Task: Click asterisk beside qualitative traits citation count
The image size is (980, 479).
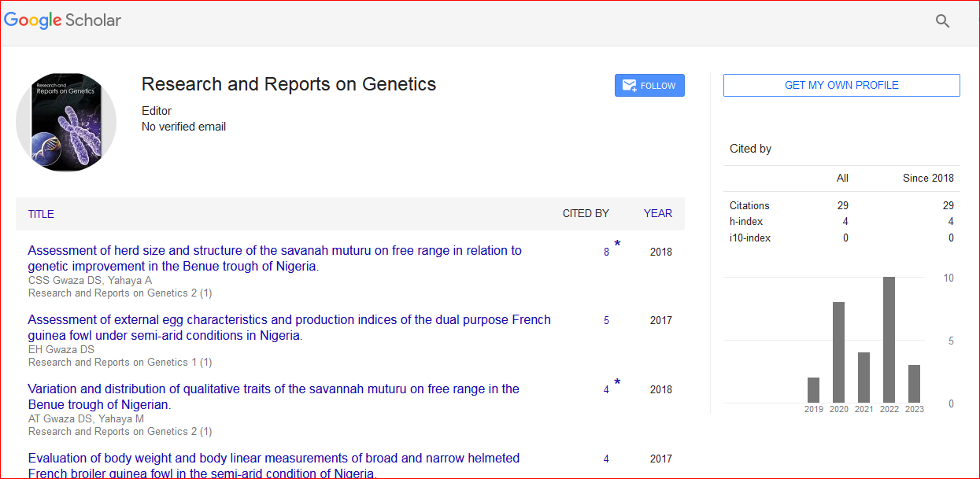Action: [x=617, y=384]
